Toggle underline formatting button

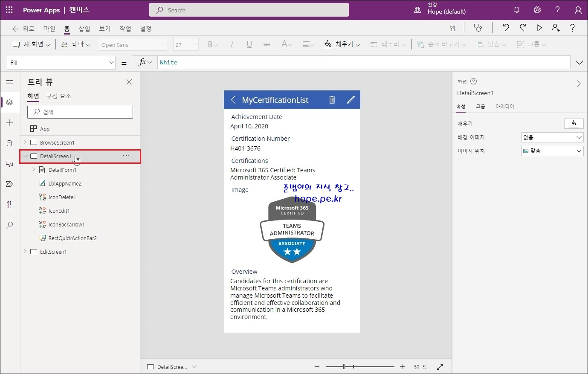tap(249, 44)
